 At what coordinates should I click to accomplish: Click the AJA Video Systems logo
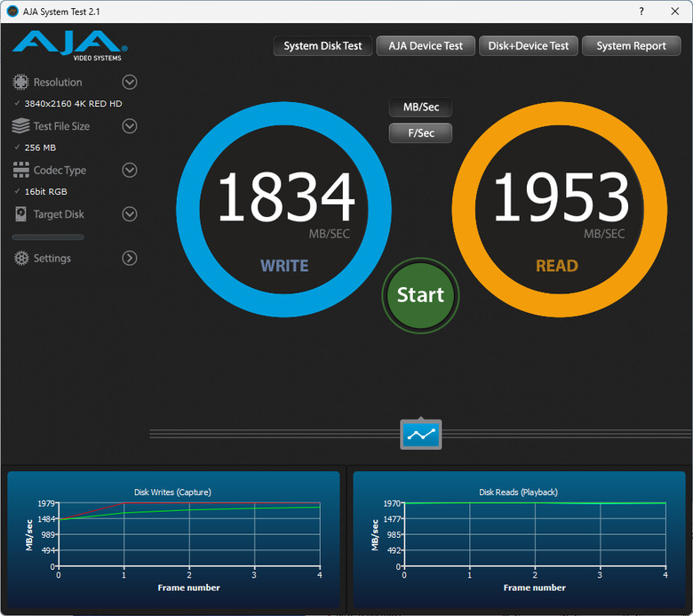tap(70, 45)
